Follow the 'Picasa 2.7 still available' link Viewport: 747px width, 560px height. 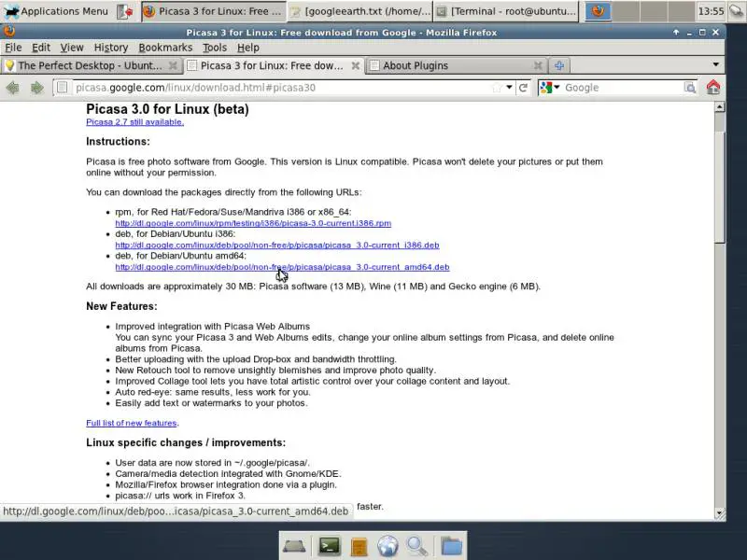click(134, 122)
